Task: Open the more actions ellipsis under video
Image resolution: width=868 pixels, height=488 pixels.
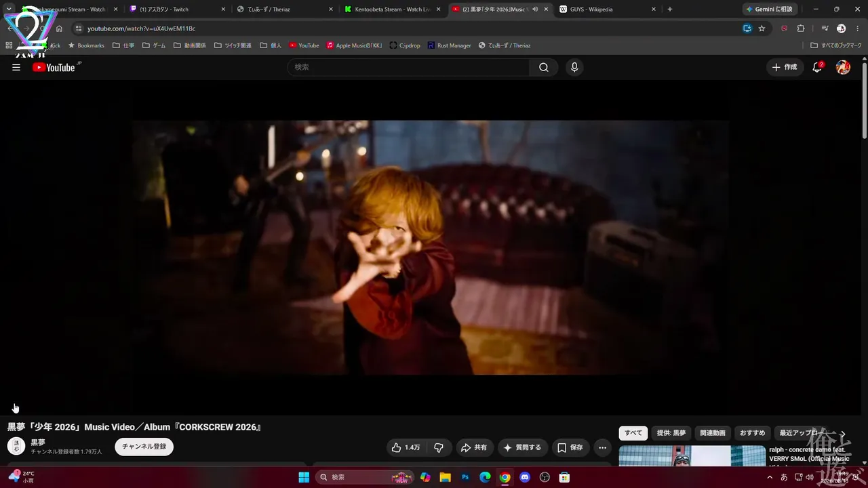Action: point(602,447)
